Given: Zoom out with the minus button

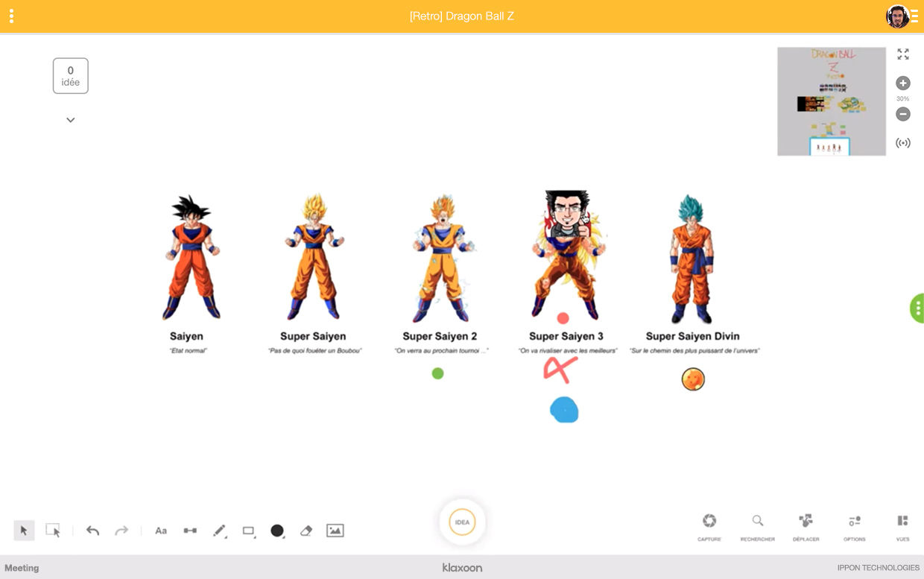Looking at the screenshot, I should point(903,114).
